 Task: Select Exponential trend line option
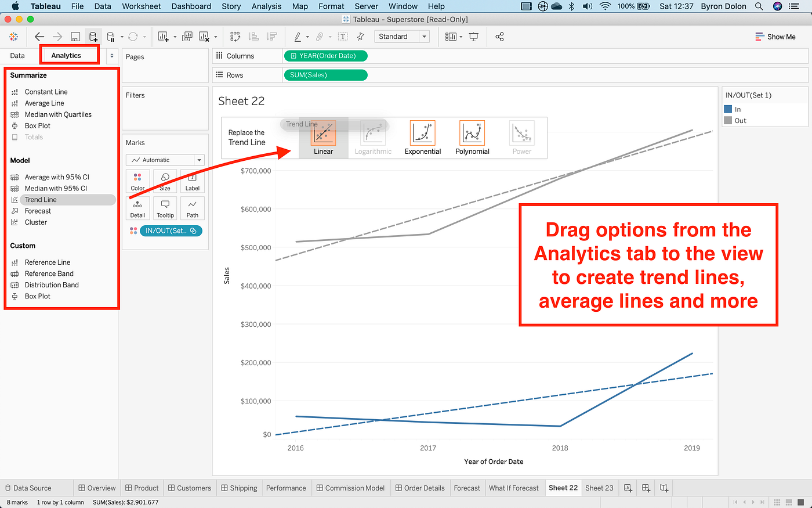(x=423, y=138)
